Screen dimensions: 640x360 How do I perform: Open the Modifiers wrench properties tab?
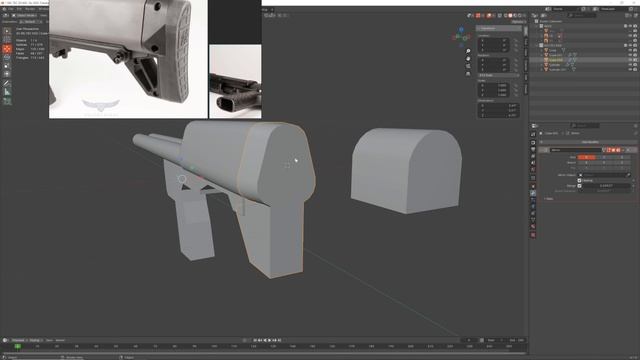point(533,193)
